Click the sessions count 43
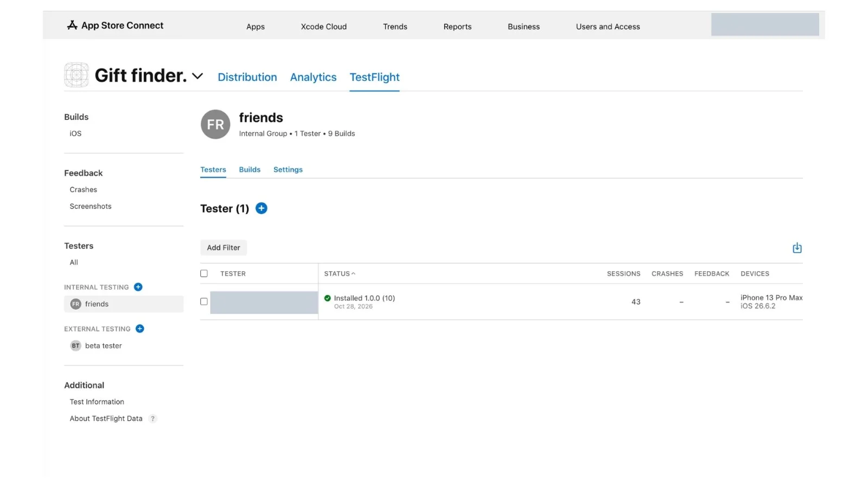This screenshot has height=488, width=868. pyautogui.click(x=636, y=302)
